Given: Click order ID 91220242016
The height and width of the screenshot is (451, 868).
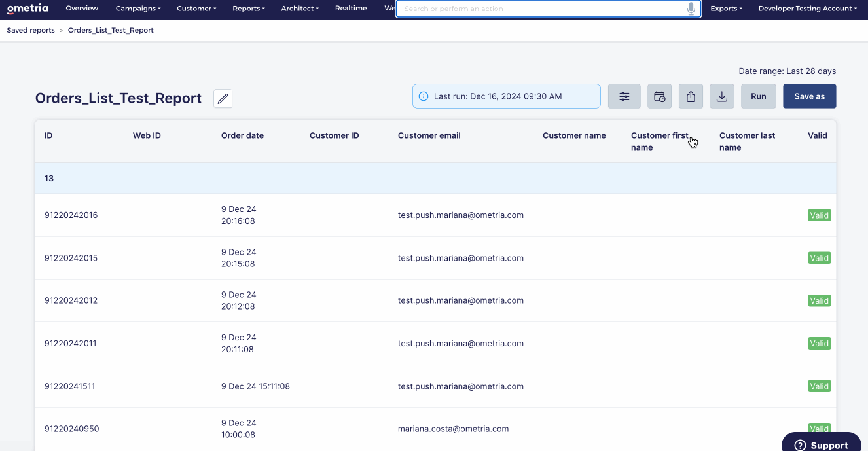Looking at the screenshot, I should pos(71,215).
